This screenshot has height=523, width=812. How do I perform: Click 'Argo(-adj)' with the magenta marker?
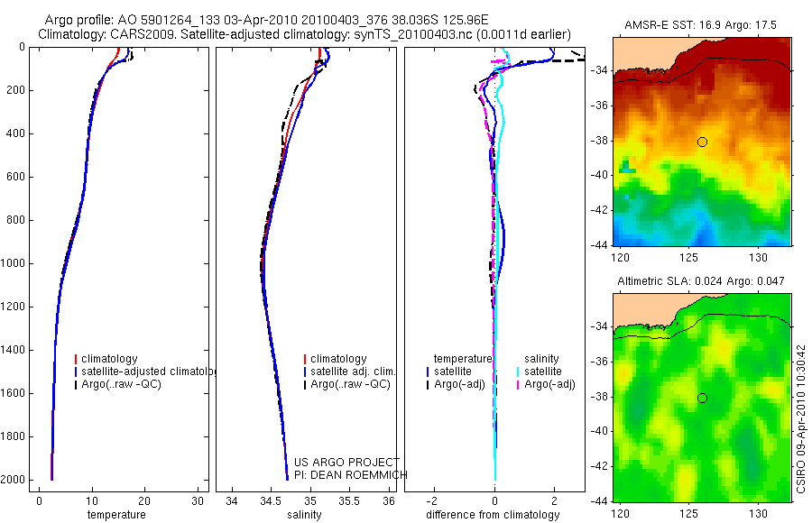pyautogui.click(x=549, y=384)
